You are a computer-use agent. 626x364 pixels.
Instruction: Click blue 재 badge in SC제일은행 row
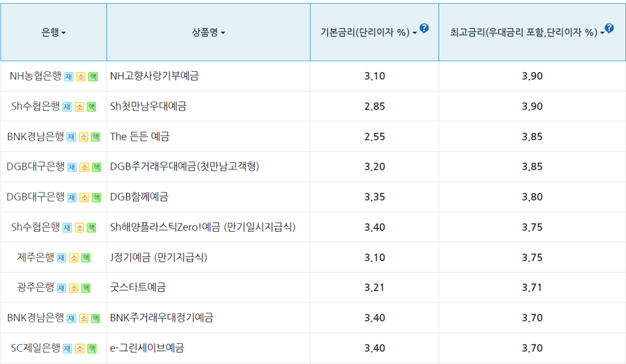67,349
